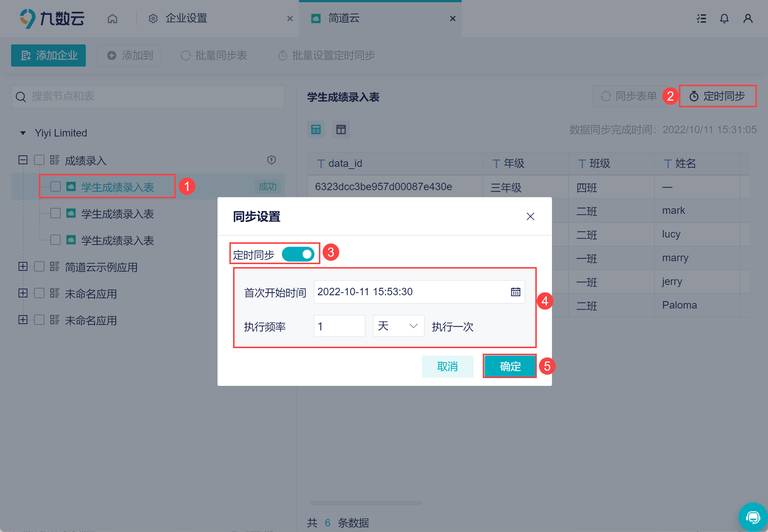Open the customer support chat bubble
This screenshot has height=532, width=768.
click(x=752, y=516)
